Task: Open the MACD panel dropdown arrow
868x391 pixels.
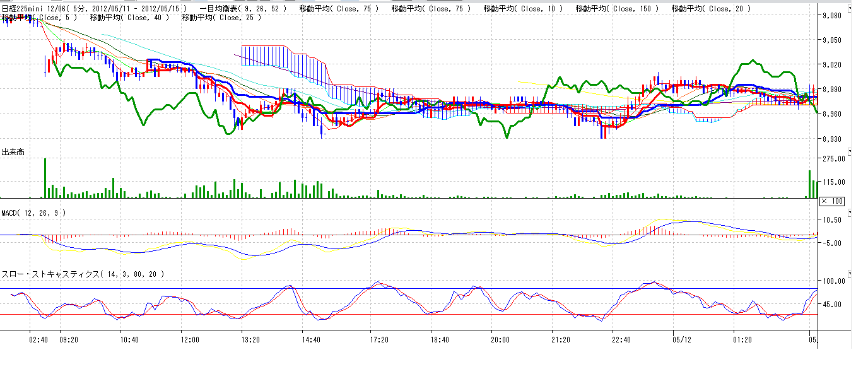Action: tap(849, 213)
